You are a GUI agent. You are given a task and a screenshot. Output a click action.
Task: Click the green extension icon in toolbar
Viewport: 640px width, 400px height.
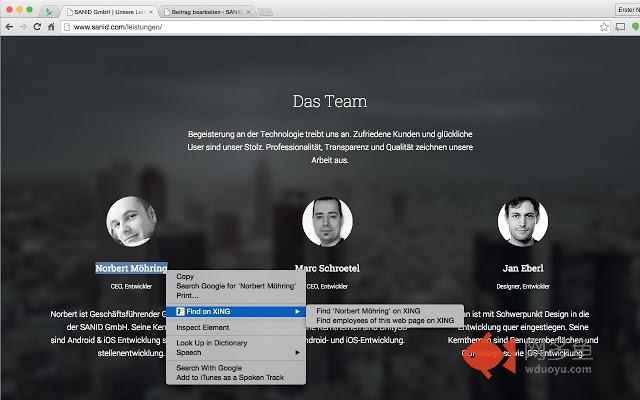pos(634,27)
